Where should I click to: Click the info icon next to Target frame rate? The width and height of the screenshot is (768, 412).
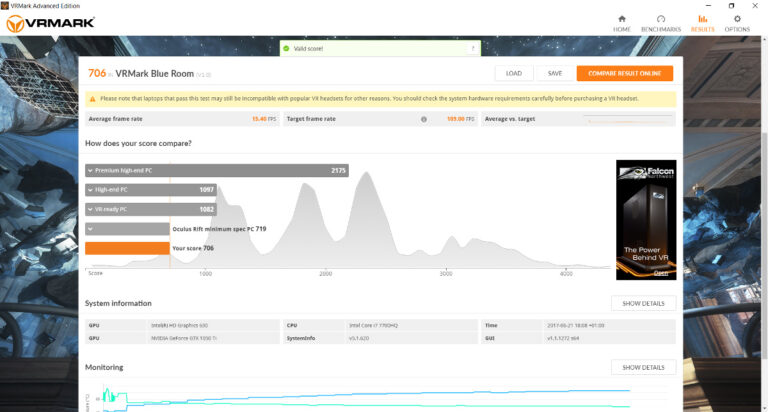pyautogui.click(x=424, y=119)
